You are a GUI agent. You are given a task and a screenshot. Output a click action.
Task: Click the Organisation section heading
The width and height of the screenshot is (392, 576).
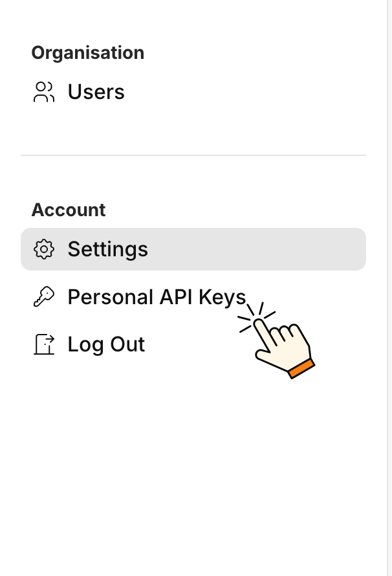pyautogui.click(x=88, y=53)
